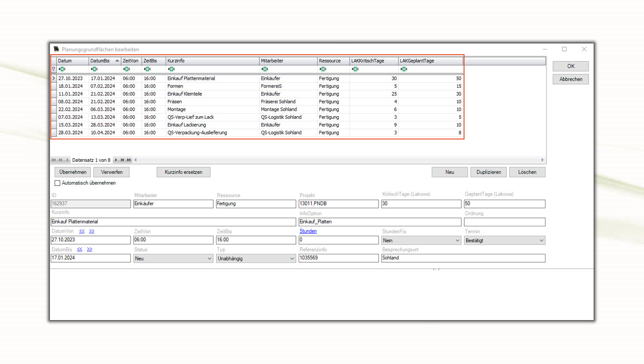Open the Status dropdown showing Neu
644x364 pixels.
click(x=173, y=259)
